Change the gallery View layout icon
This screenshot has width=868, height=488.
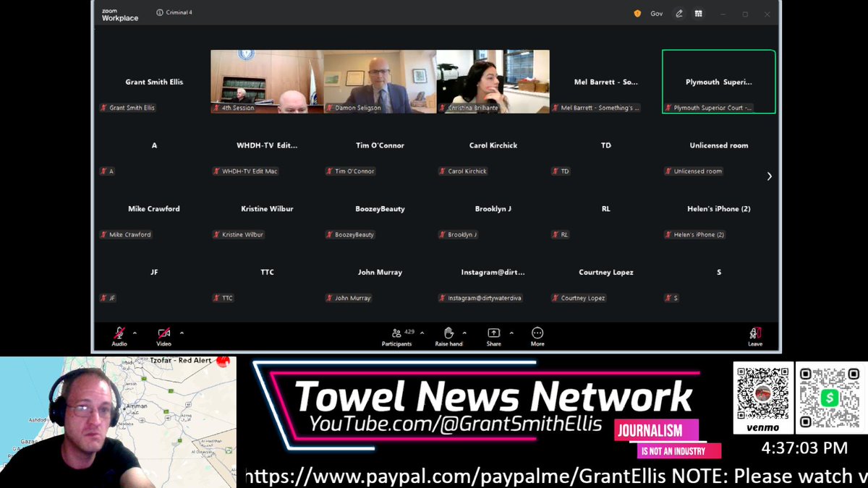click(699, 14)
